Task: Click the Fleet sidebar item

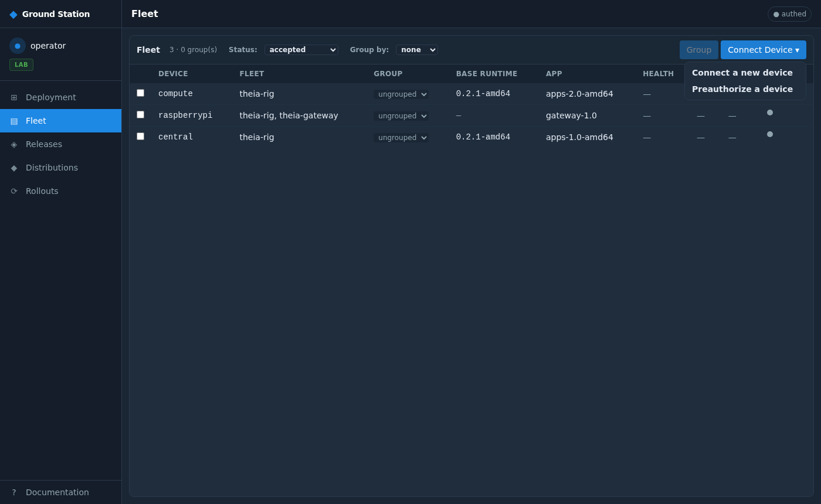Action: point(61,121)
